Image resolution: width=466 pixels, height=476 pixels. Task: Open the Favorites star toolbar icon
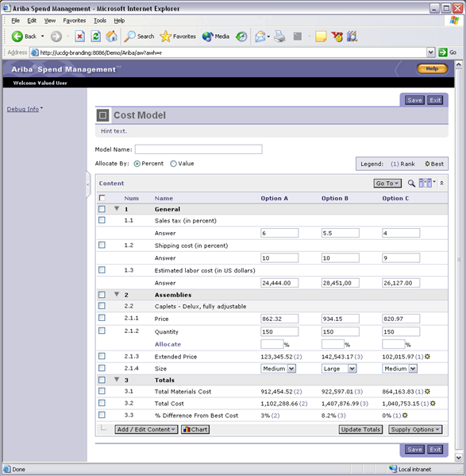pyautogui.click(x=166, y=37)
